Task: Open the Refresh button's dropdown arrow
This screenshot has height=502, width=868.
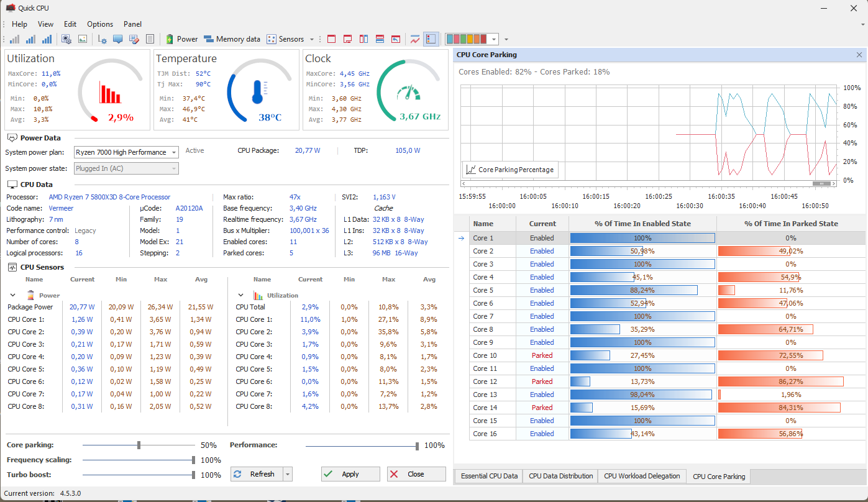Action: coord(287,474)
